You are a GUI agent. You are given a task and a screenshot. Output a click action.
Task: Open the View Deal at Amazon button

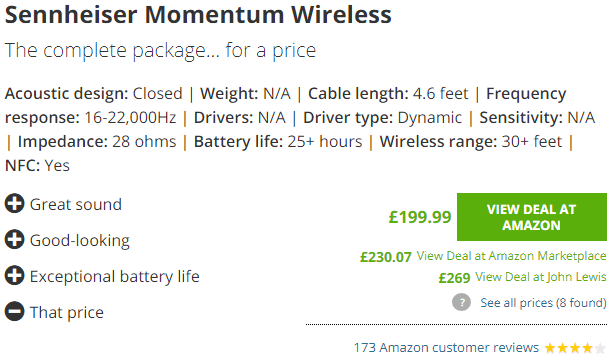[532, 217]
